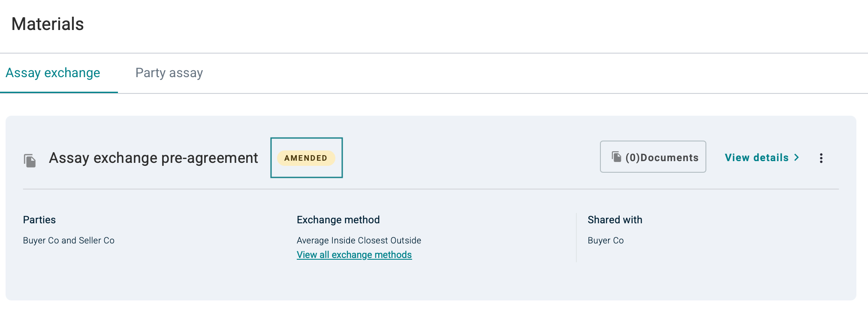Follow the View all exchange methods link

pos(354,255)
